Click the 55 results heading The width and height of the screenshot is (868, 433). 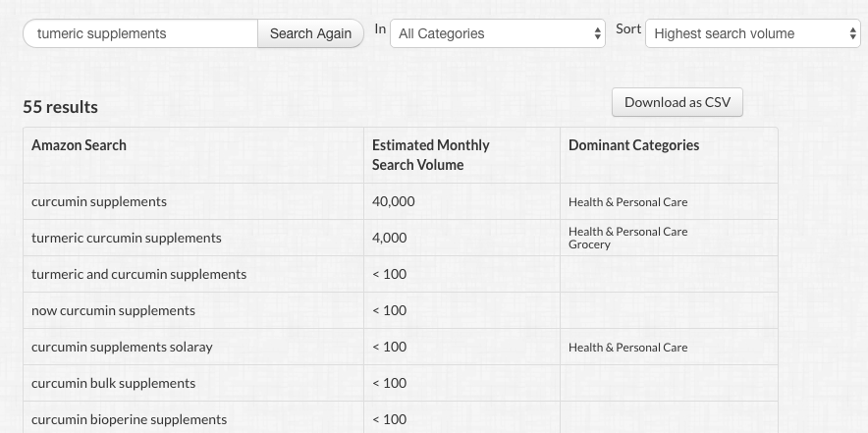[60, 107]
